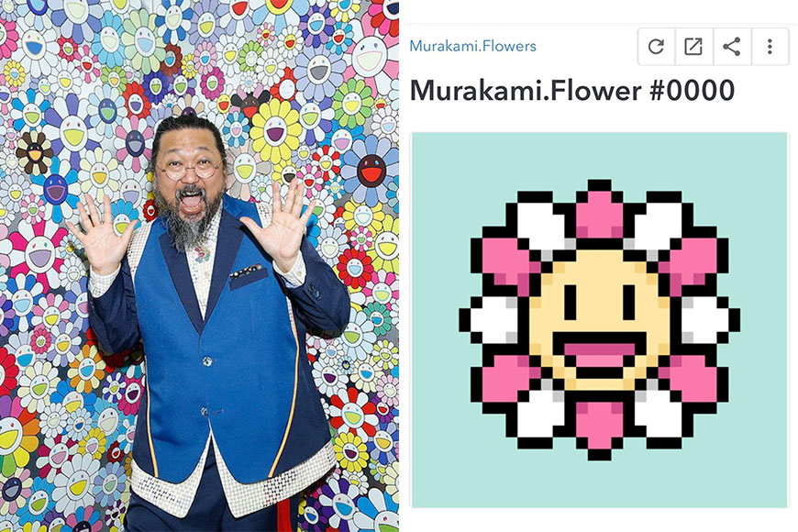Share this Murakami.Flower listing
The height and width of the screenshot is (532, 798).
pos(732,47)
